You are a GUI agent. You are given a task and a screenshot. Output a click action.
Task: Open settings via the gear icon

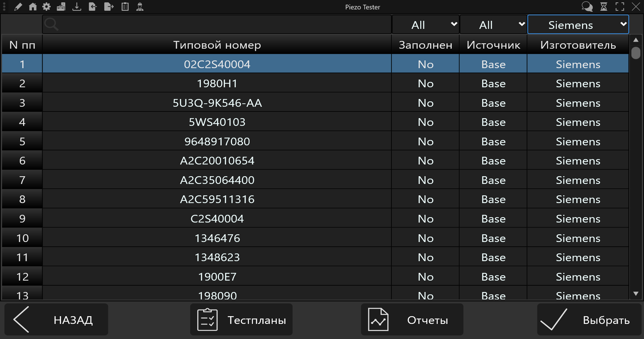(x=47, y=7)
